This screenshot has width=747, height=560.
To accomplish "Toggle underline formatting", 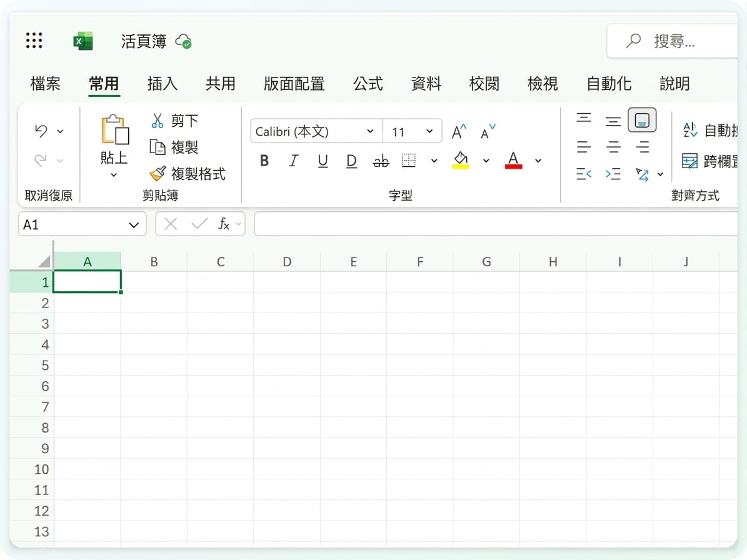I will 323,161.
